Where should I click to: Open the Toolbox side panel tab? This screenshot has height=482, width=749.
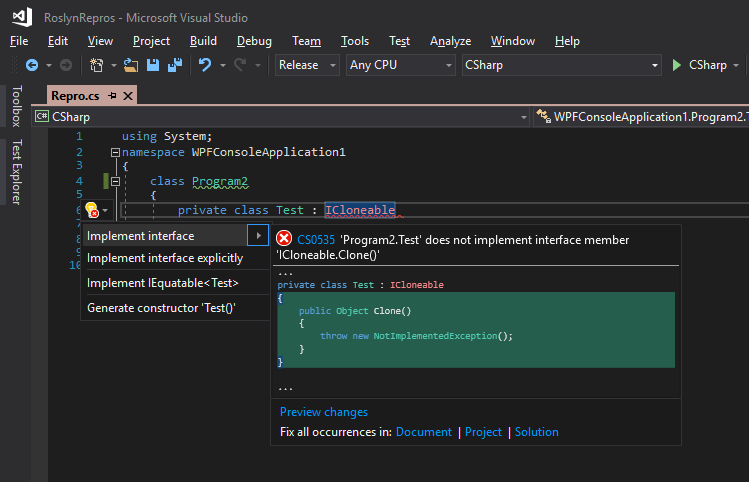[x=17, y=106]
